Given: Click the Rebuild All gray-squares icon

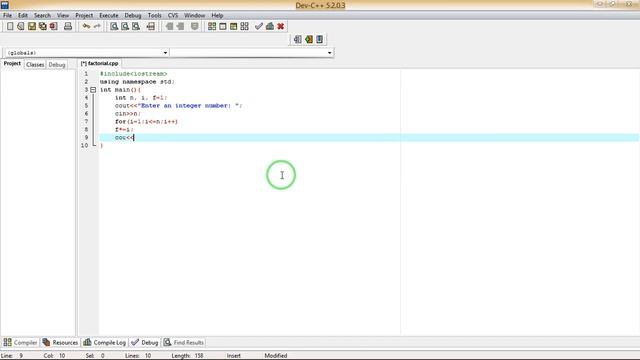Looking at the screenshot, I should [x=244, y=27].
